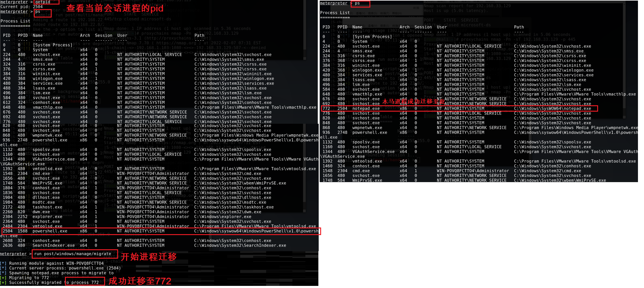Select lsm.exe name cell in right terminal
This screenshot has height=288, width=644.
(361, 85)
